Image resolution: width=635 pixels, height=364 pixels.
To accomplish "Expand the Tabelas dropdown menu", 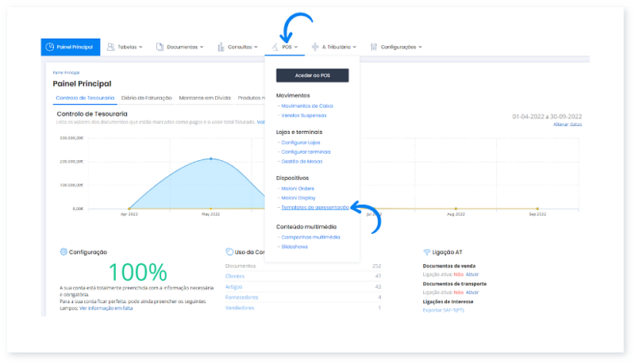I will (x=140, y=47).
